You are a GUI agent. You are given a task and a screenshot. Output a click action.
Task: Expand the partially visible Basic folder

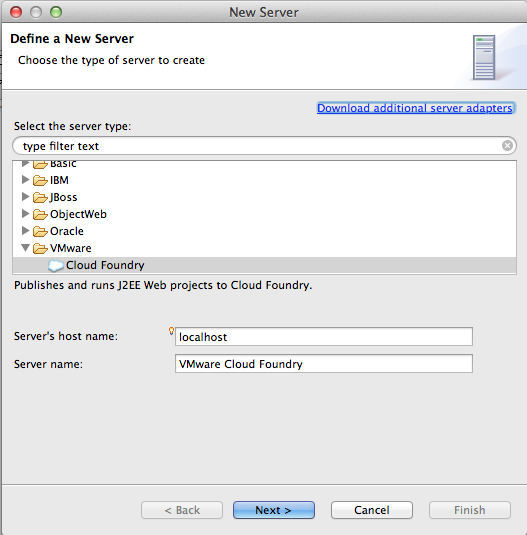click(x=25, y=164)
